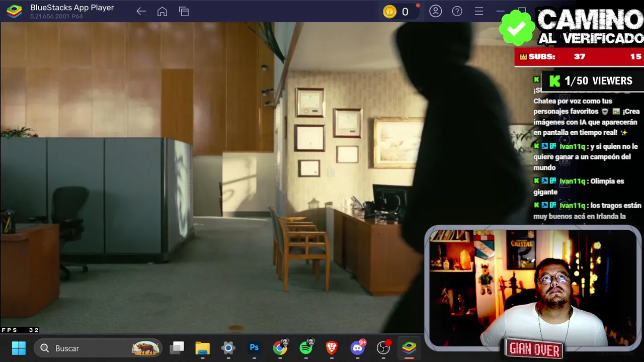This screenshot has height=362, width=644.
Task: Switch to Google Chrome on the taskbar
Action: [280, 347]
